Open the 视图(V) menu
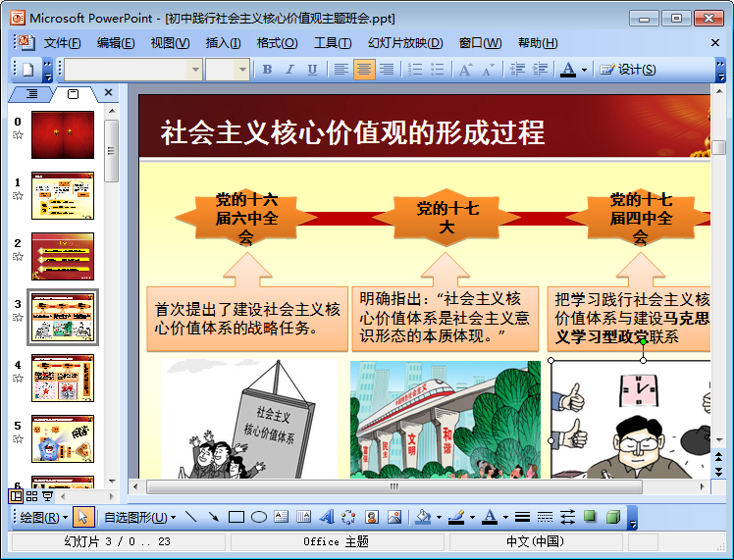Viewport: 734px width, 560px height. coord(170,43)
